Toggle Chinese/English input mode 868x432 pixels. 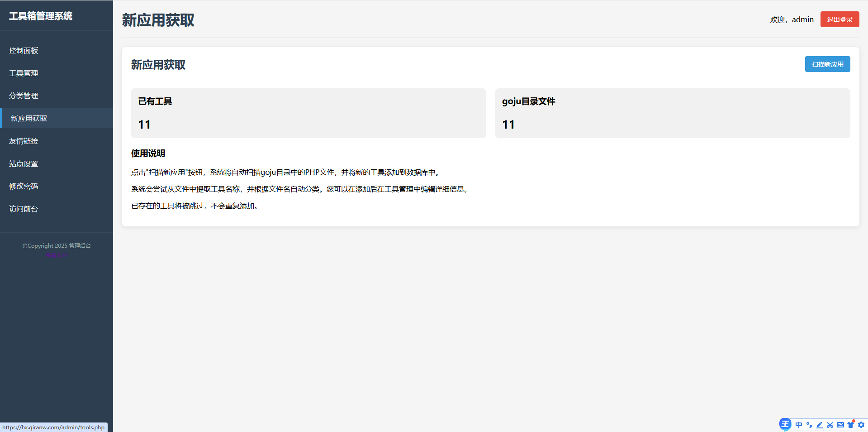click(x=799, y=425)
